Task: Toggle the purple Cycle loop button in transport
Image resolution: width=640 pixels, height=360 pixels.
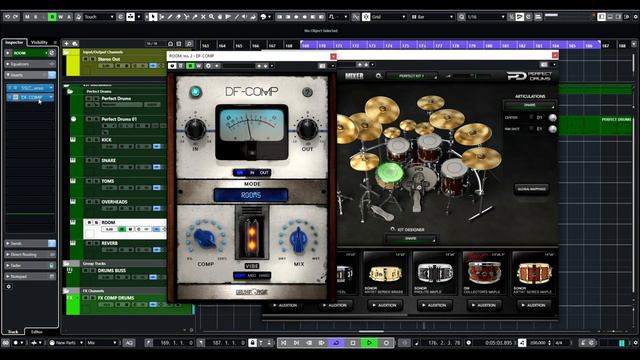Action: coord(336,343)
